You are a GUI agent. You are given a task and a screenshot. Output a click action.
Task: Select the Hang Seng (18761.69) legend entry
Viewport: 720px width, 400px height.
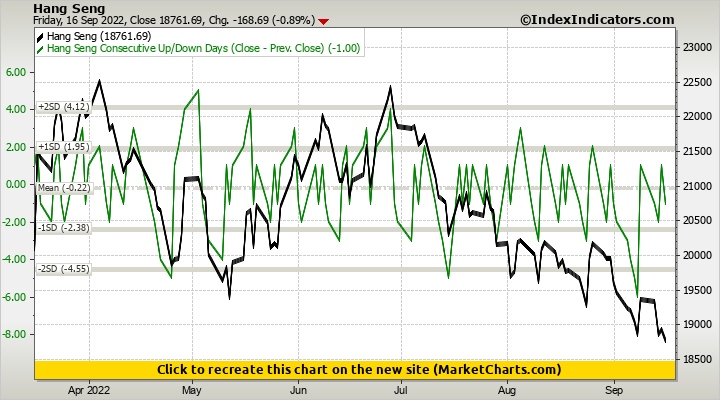pos(96,36)
